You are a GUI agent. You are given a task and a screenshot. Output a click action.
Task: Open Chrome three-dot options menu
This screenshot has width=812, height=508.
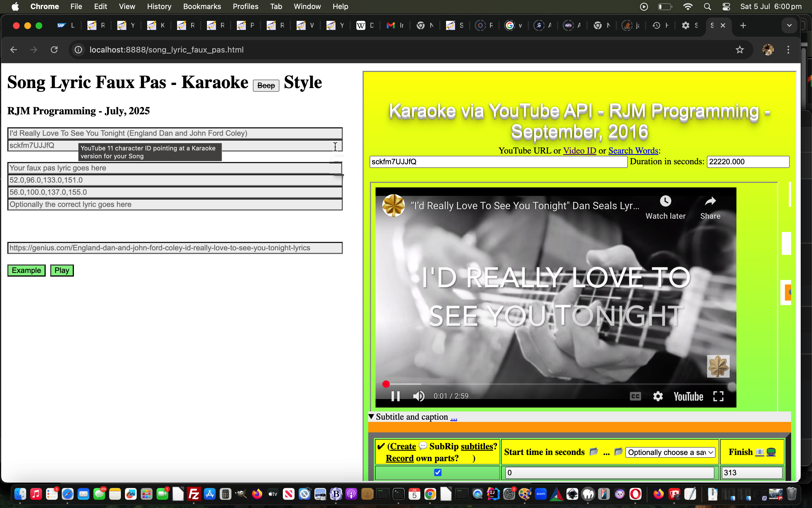tap(788, 50)
